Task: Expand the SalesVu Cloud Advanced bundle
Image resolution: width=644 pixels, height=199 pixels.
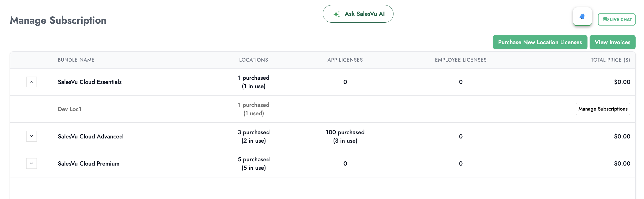Action: [32, 136]
